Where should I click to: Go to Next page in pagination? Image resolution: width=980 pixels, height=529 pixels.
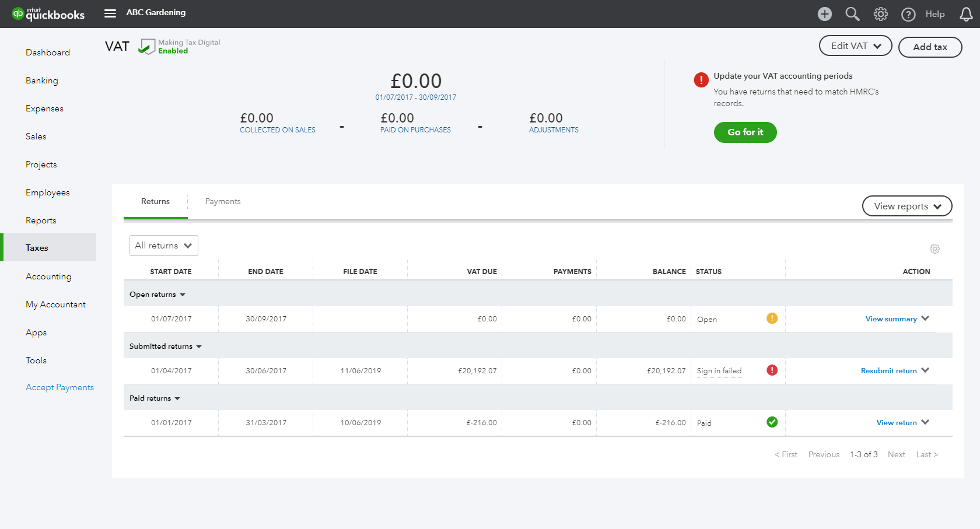click(897, 454)
